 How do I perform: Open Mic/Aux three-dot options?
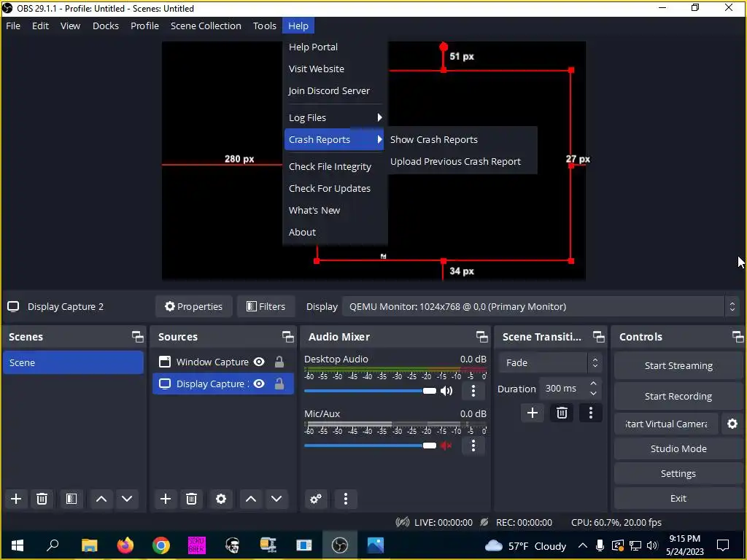coord(473,446)
